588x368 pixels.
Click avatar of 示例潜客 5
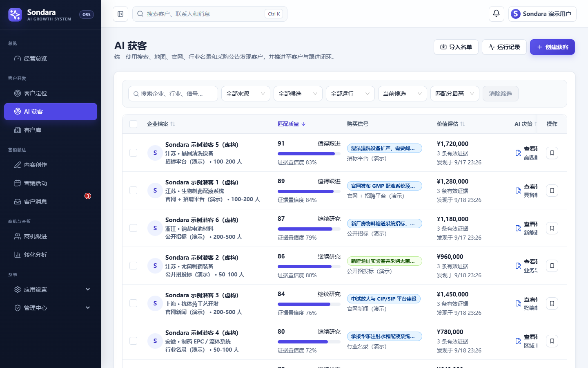[155, 153]
